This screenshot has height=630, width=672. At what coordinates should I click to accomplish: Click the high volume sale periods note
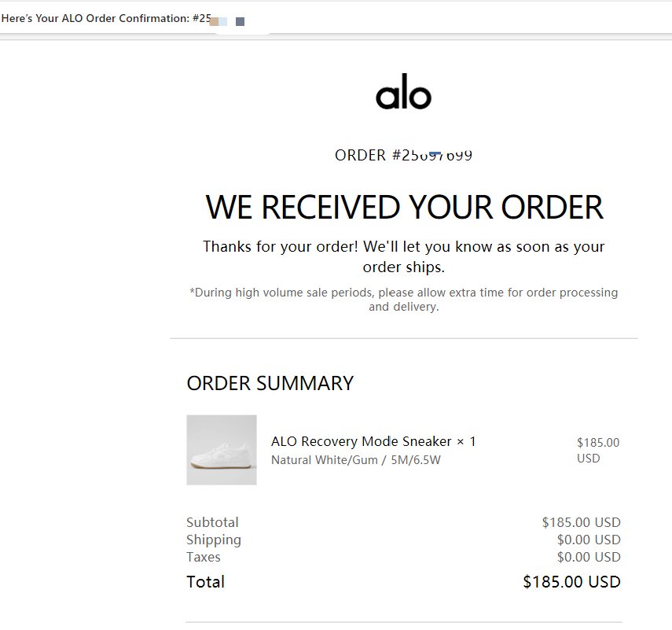pyautogui.click(x=403, y=299)
